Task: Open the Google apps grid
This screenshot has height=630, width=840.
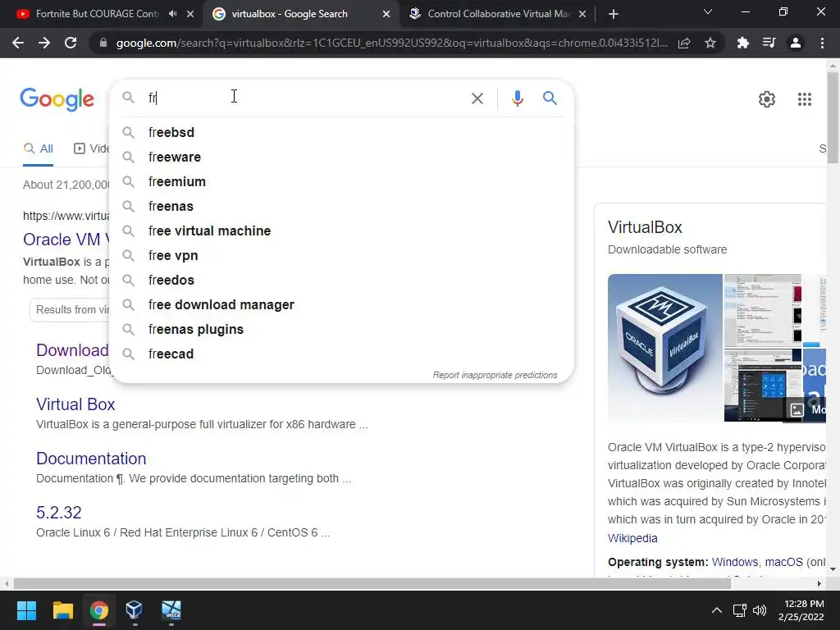Action: (x=805, y=99)
